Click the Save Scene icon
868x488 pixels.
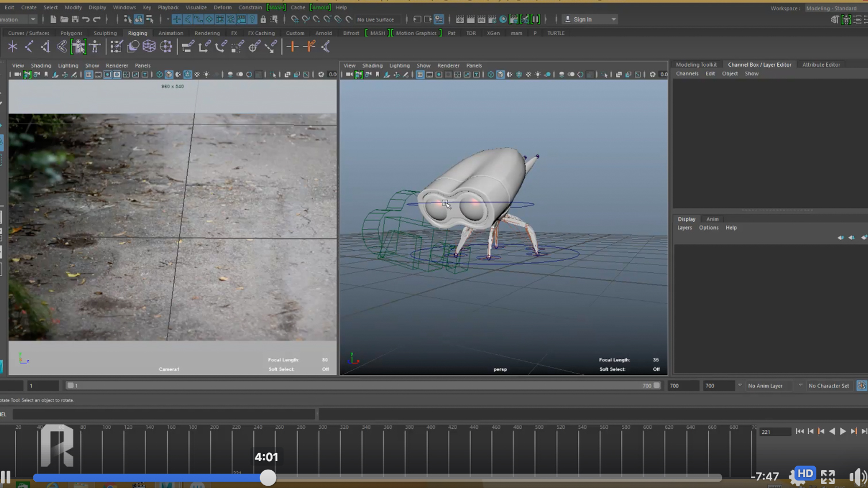(75, 20)
